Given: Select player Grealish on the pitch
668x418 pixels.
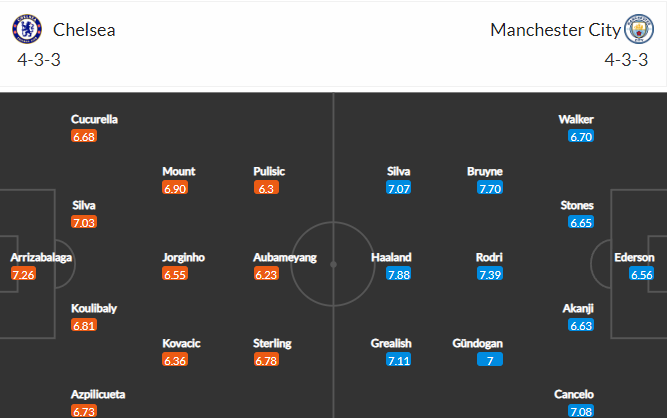Looking at the screenshot, I should coord(391,343).
